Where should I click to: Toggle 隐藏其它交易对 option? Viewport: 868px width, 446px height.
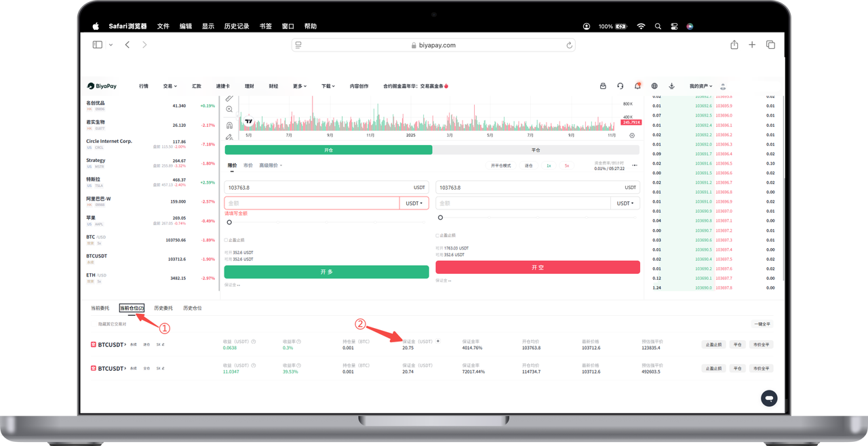point(112,325)
